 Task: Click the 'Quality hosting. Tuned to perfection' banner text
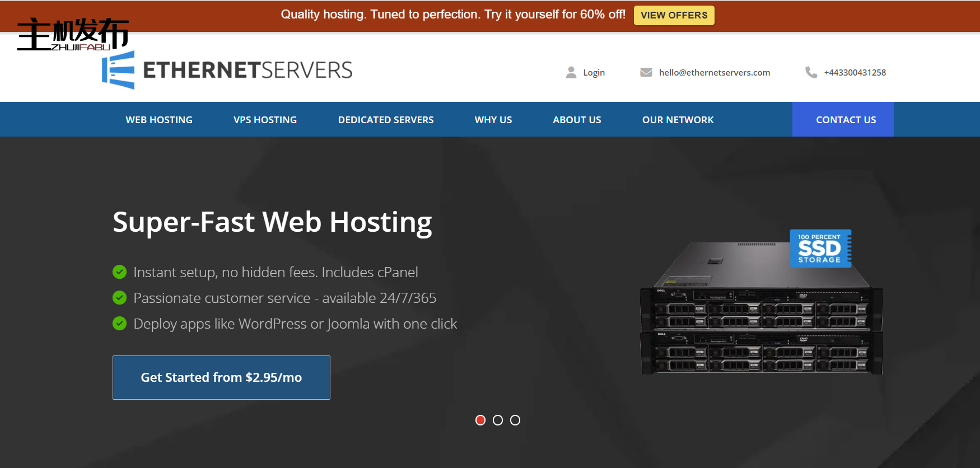[453, 15]
